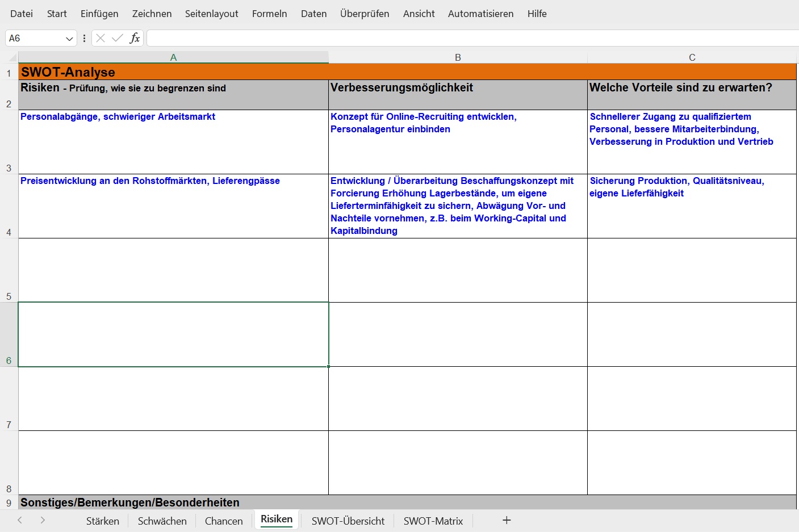Image resolution: width=799 pixels, height=532 pixels.
Task: Click the formula bar options dots
Action: coord(84,38)
